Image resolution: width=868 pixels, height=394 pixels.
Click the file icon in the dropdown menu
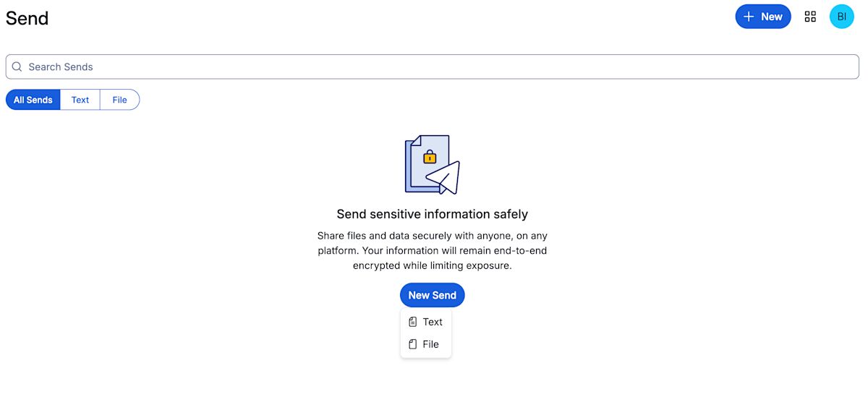[x=412, y=344]
